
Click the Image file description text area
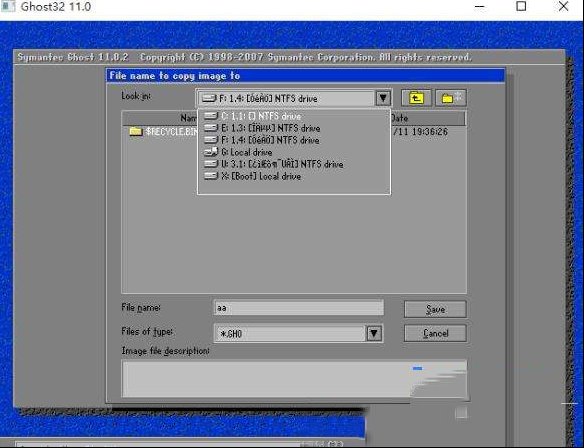click(x=294, y=379)
